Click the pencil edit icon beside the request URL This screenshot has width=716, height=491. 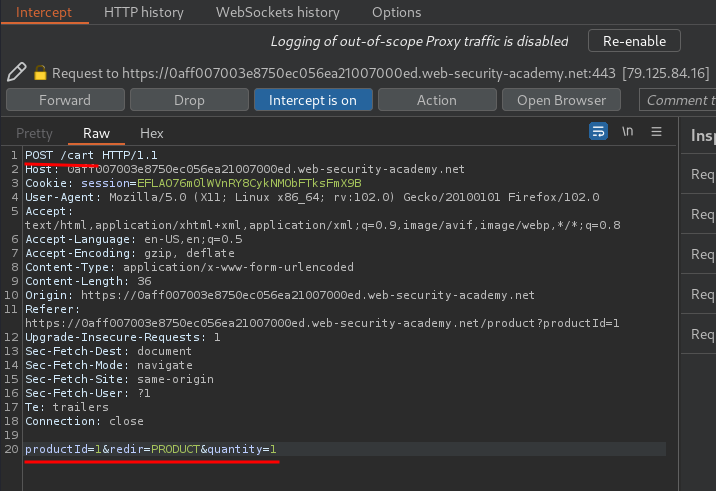click(16, 72)
